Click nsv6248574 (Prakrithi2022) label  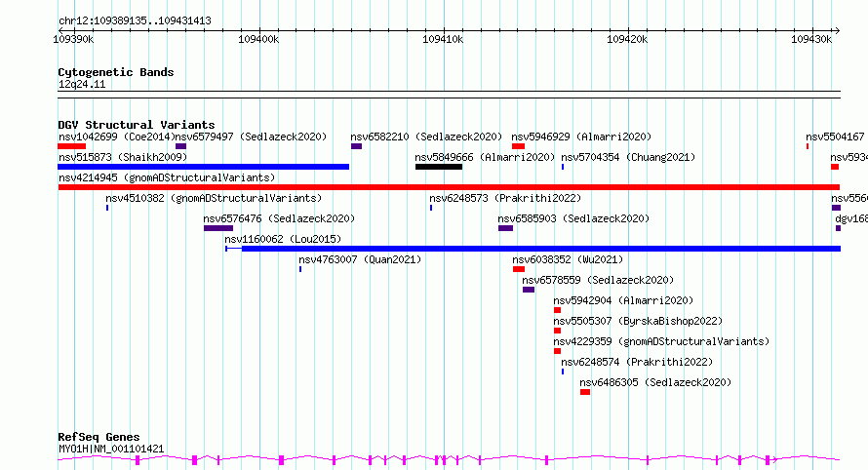[637, 362]
